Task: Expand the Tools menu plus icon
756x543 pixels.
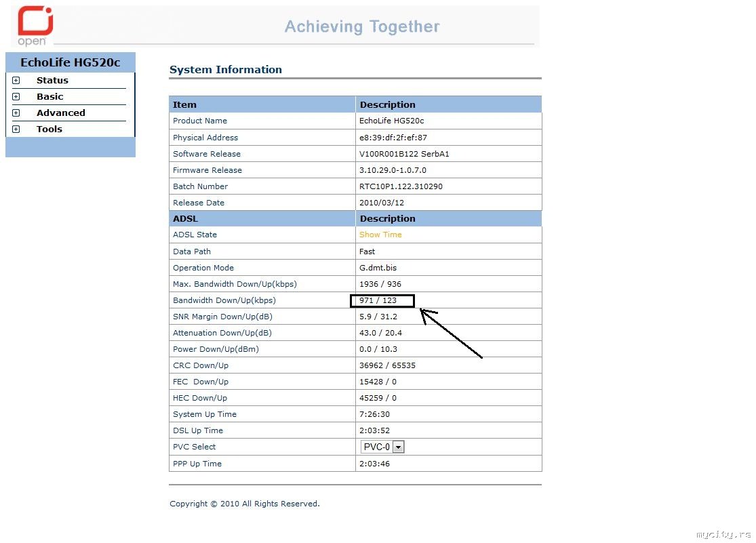Action: click(16, 129)
